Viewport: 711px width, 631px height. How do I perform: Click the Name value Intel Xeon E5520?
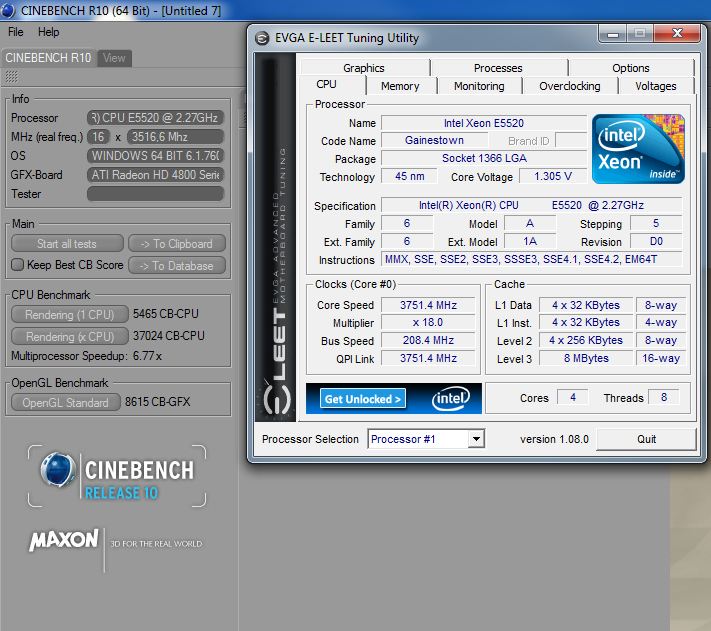484,123
